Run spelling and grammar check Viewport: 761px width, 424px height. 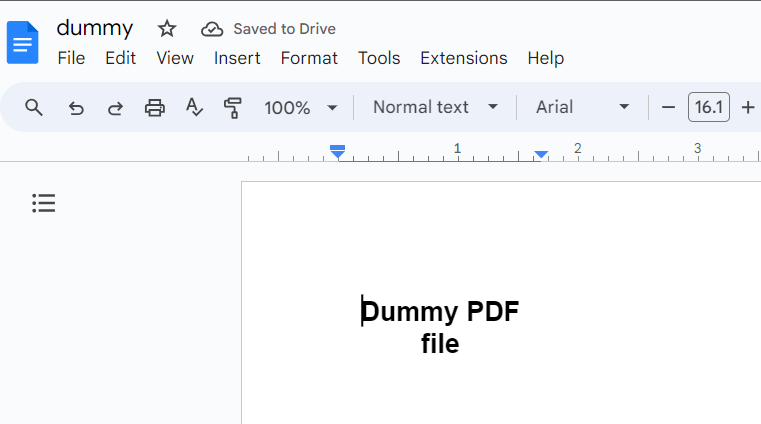pyautogui.click(x=194, y=107)
